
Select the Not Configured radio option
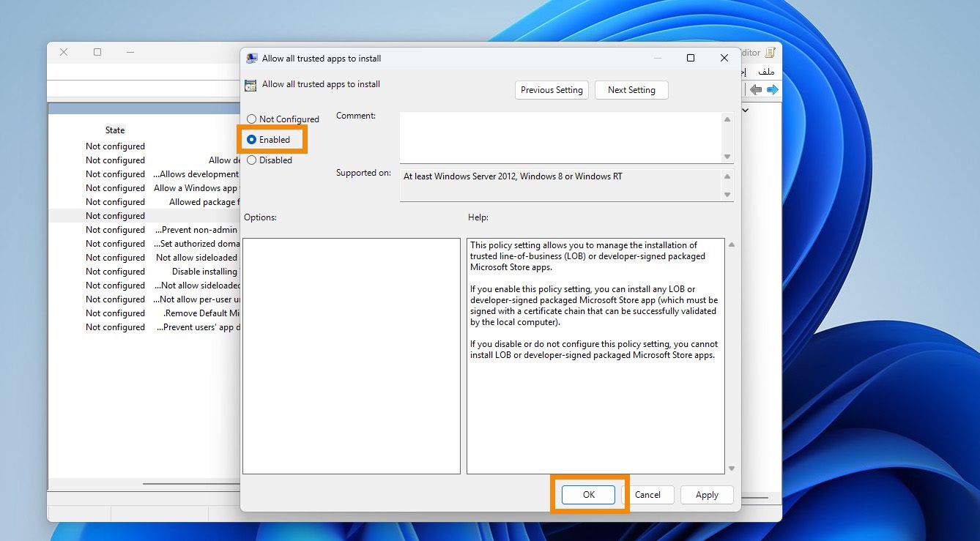pos(283,119)
